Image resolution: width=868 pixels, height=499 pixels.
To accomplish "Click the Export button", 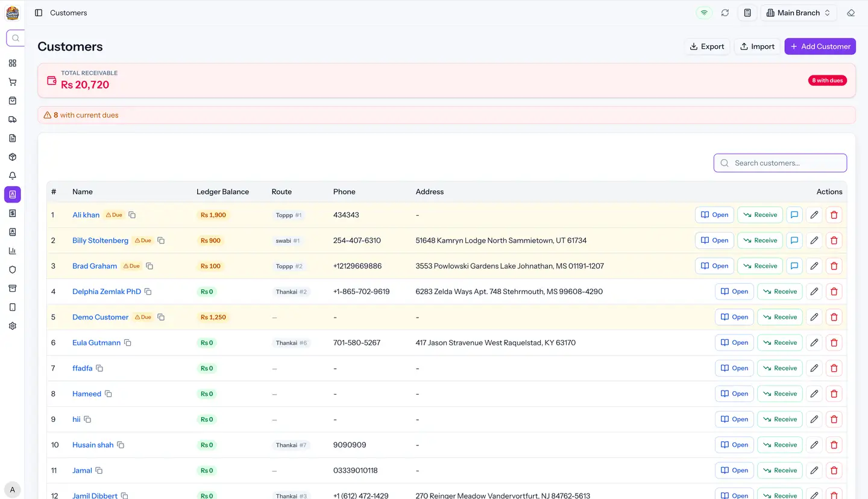I will (x=707, y=46).
